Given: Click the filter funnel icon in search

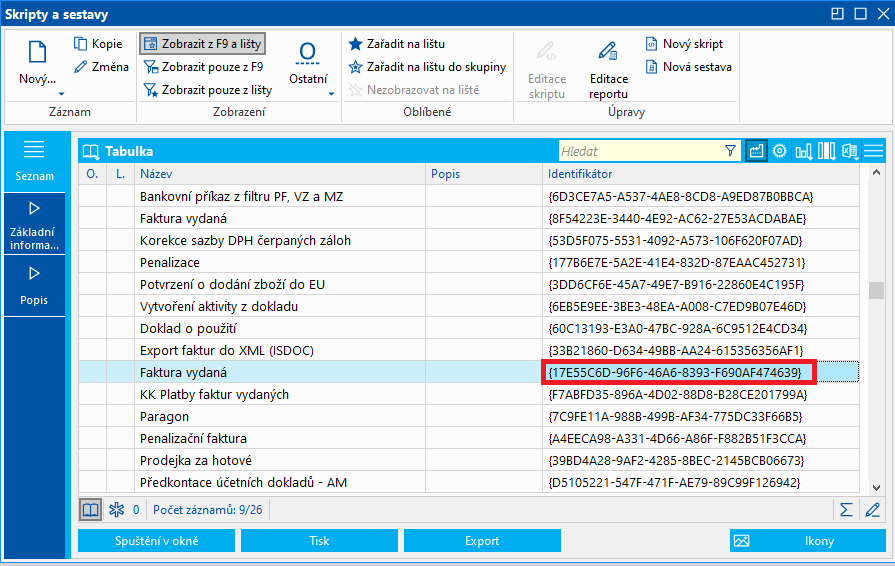Looking at the screenshot, I should [x=730, y=151].
